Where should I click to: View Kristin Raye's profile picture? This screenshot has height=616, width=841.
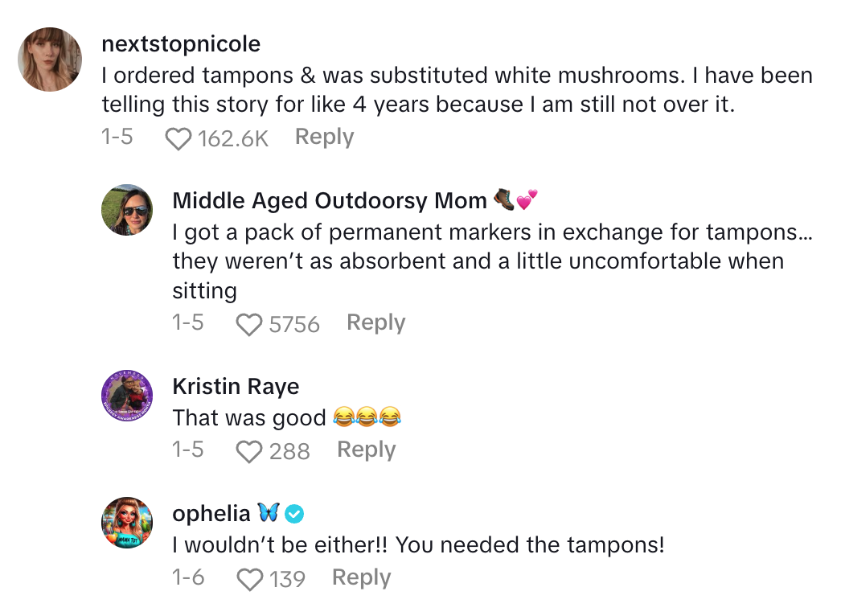[x=127, y=397]
